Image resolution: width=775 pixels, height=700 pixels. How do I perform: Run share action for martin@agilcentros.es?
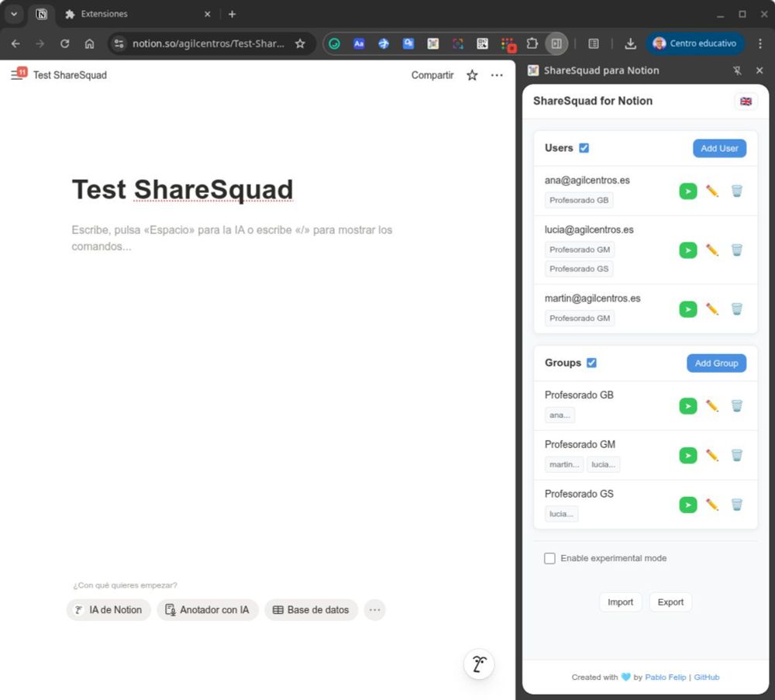(688, 309)
